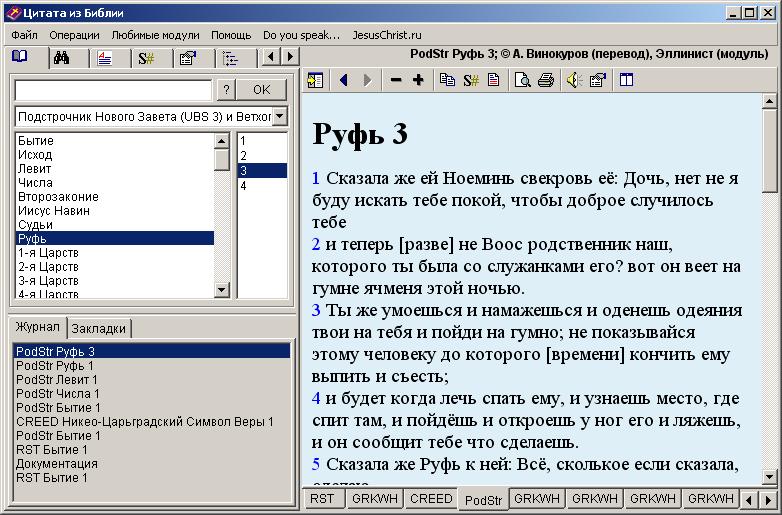The image size is (782, 515).
Task: Toggle the split view columns icon
Action: click(x=627, y=81)
